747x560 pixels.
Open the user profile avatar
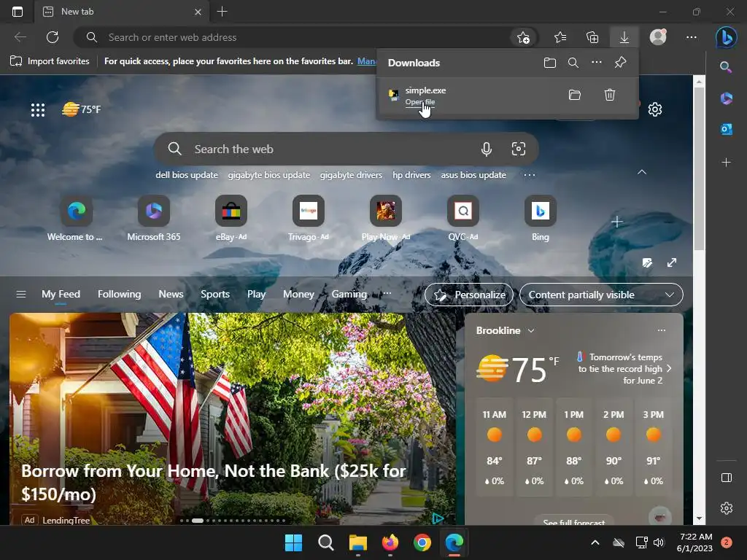click(x=658, y=36)
